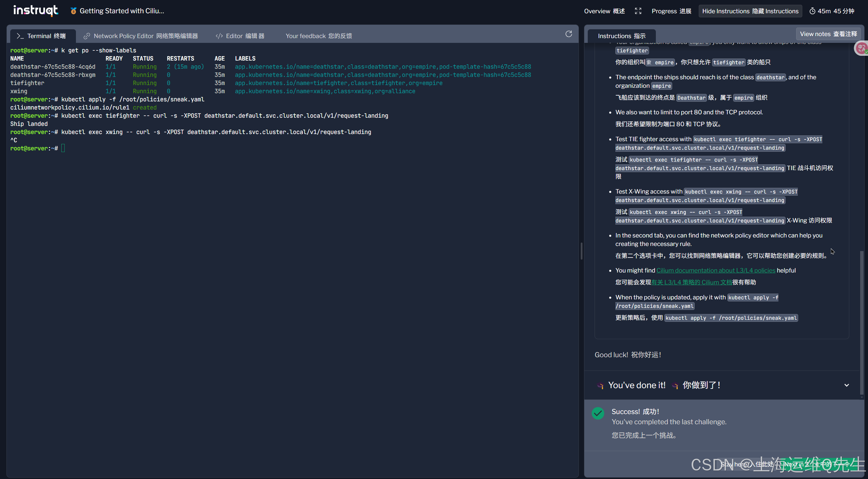Click the fullscreen expand icon
The width and height of the screenshot is (868, 479).
pyautogui.click(x=638, y=11)
